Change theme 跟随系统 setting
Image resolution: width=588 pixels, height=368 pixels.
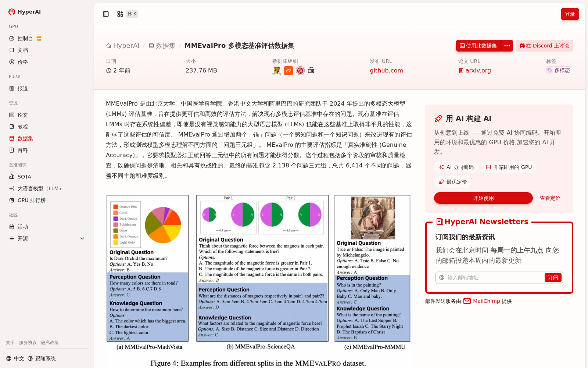click(42, 358)
